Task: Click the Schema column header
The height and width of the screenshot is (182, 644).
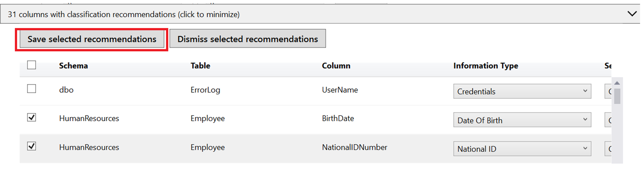Action: [73, 66]
